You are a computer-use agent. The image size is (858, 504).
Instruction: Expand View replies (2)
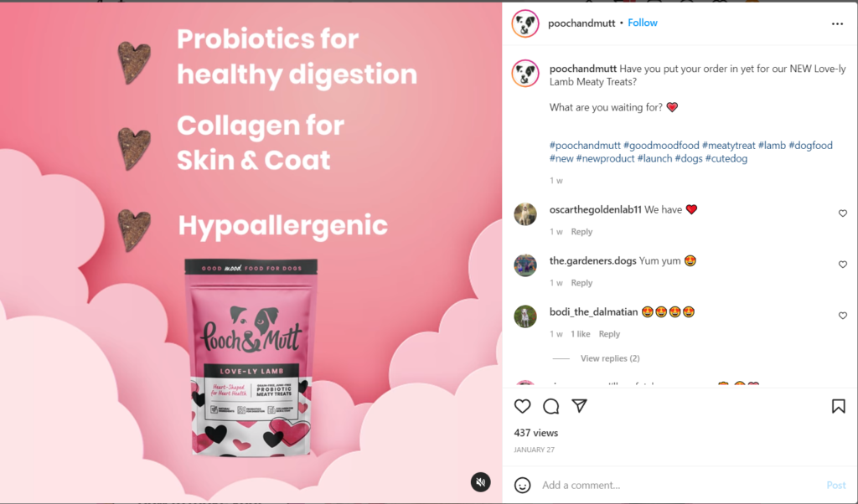610,358
